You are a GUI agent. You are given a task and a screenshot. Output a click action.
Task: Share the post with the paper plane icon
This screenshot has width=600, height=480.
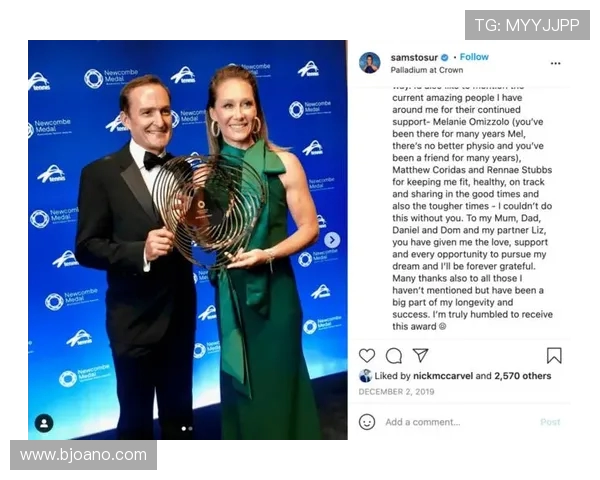(420, 355)
